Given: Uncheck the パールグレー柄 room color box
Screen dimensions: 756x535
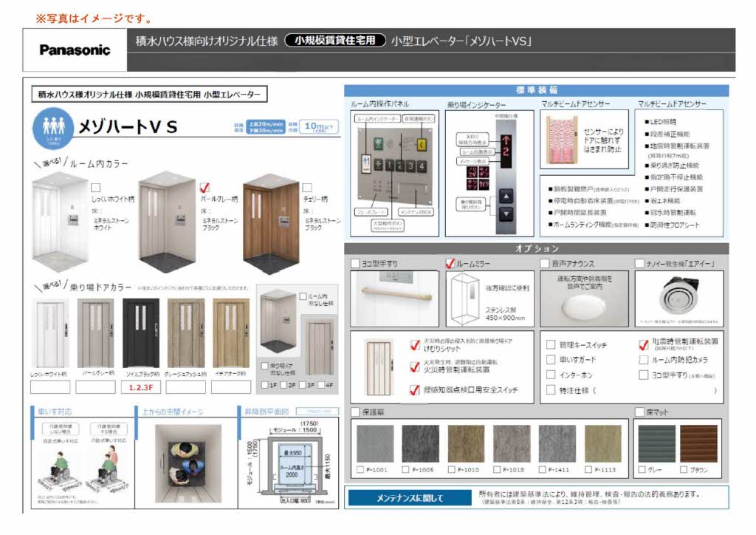Looking at the screenshot, I should [205, 188].
